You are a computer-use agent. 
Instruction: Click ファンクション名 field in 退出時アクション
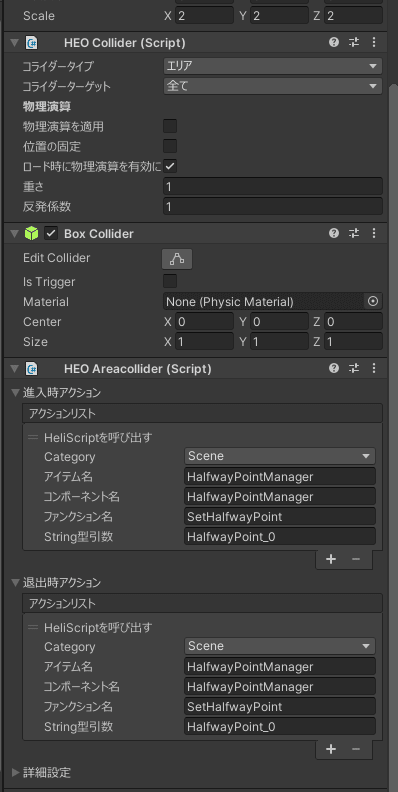tap(280, 707)
